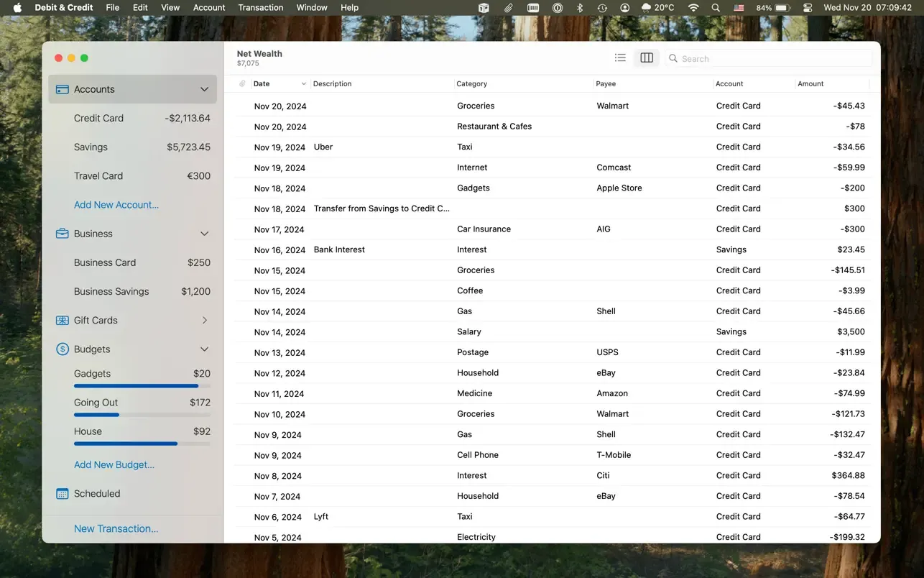Select the column view layout icon
Image resolution: width=924 pixels, height=578 pixels.
pyautogui.click(x=647, y=58)
